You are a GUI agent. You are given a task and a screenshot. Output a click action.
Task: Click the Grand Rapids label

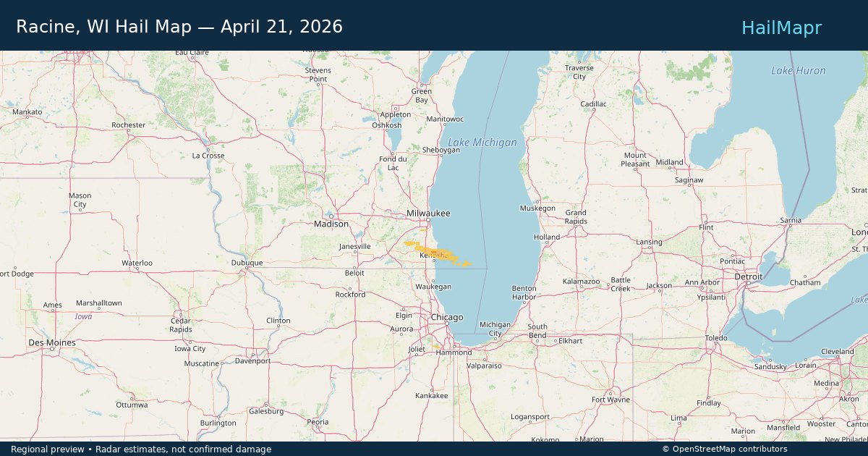[576, 217]
